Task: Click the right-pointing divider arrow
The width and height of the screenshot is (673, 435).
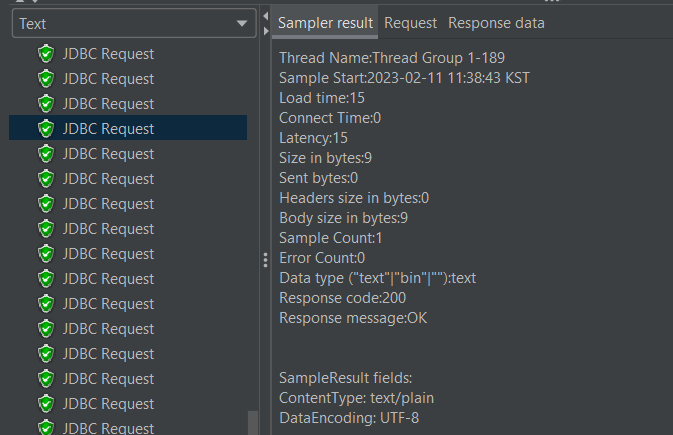Action: (x=266, y=31)
